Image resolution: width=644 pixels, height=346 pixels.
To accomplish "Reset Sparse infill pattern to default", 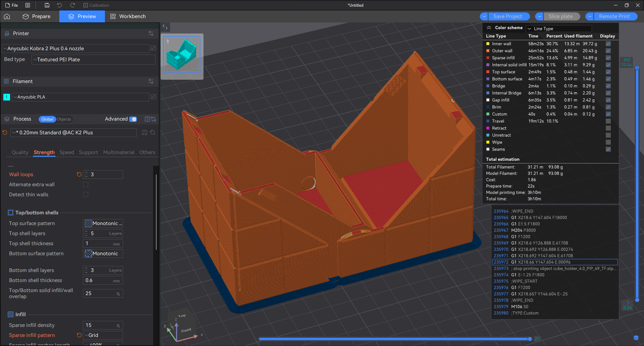I will coord(79,335).
